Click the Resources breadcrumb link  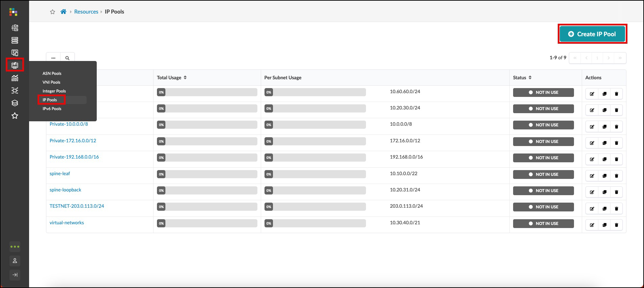(x=86, y=12)
